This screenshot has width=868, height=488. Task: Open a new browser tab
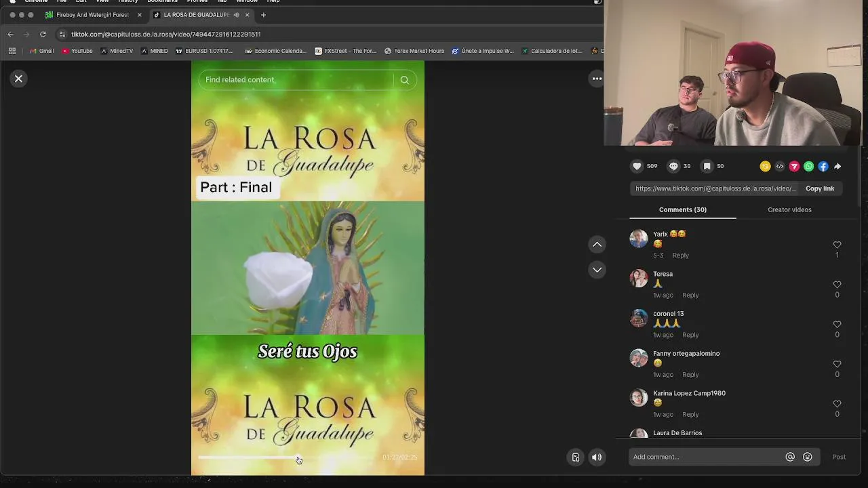[263, 15]
